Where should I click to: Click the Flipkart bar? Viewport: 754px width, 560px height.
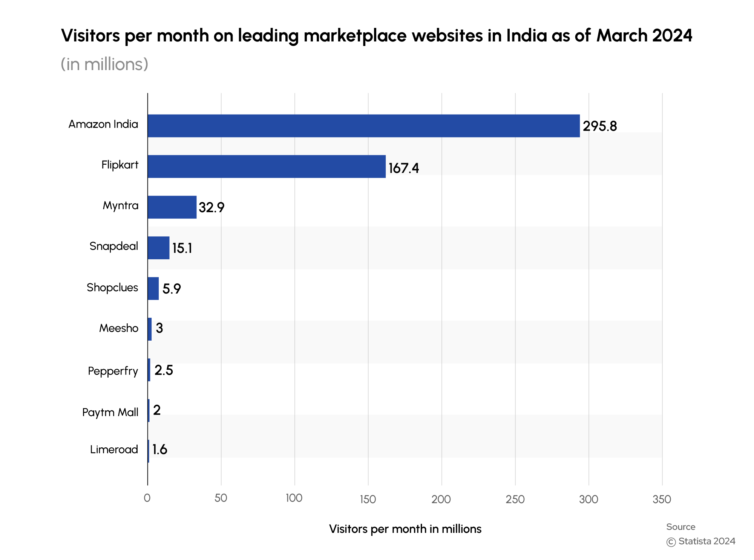click(267, 167)
